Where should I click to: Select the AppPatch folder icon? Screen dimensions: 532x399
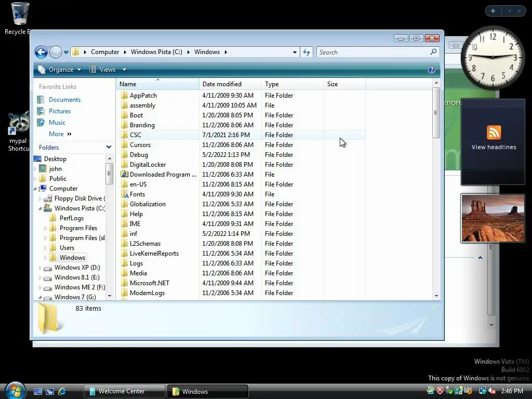(x=125, y=96)
